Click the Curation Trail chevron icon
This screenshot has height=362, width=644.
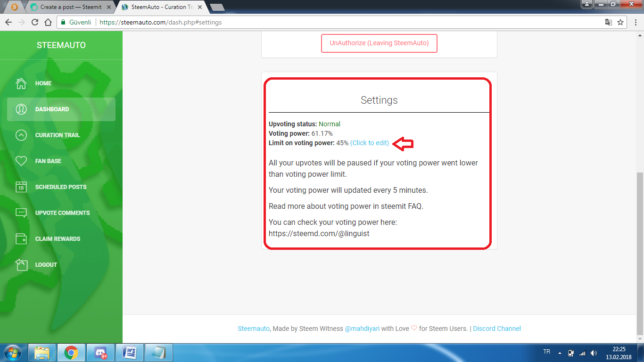click(21, 135)
